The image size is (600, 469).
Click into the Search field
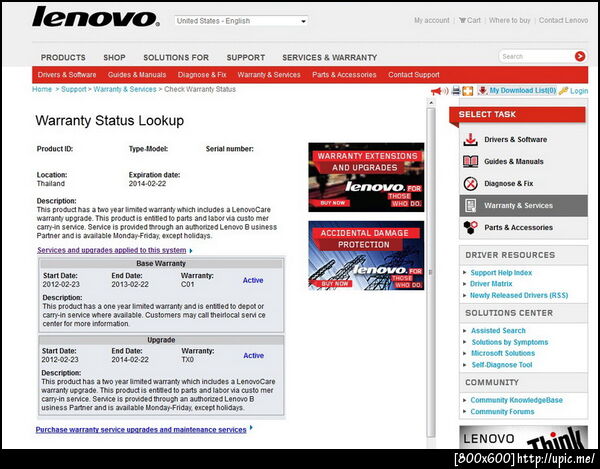tap(536, 56)
